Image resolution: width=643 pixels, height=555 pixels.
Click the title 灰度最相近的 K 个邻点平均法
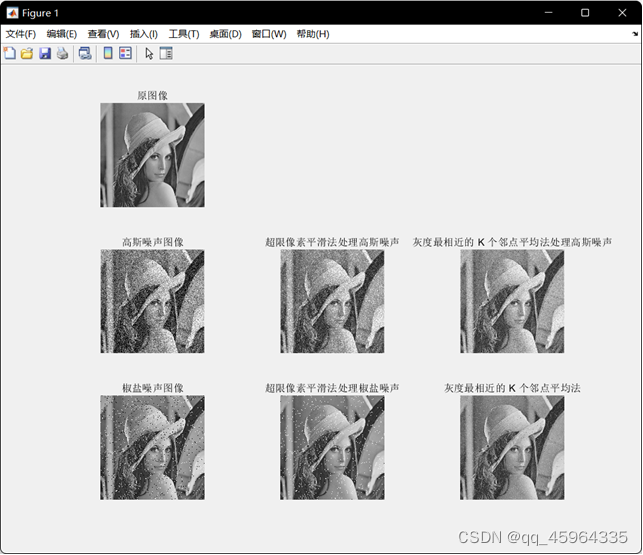[512, 388]
